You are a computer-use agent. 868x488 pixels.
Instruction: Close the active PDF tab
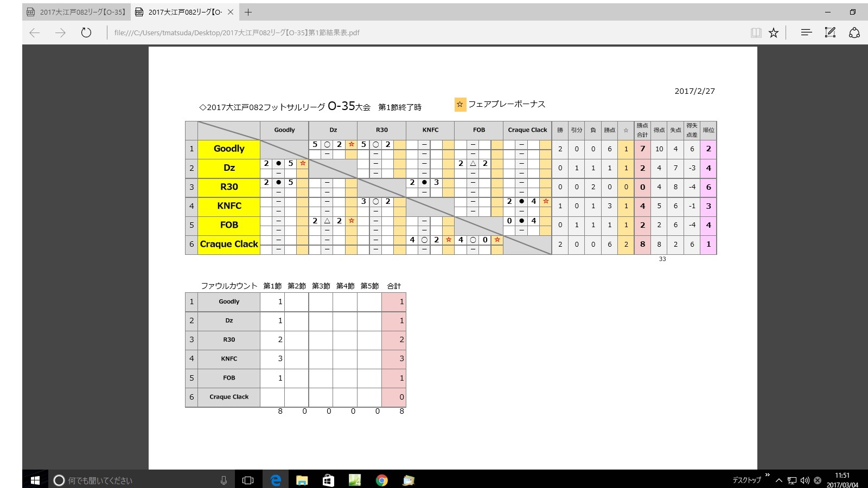pos(231,12)
